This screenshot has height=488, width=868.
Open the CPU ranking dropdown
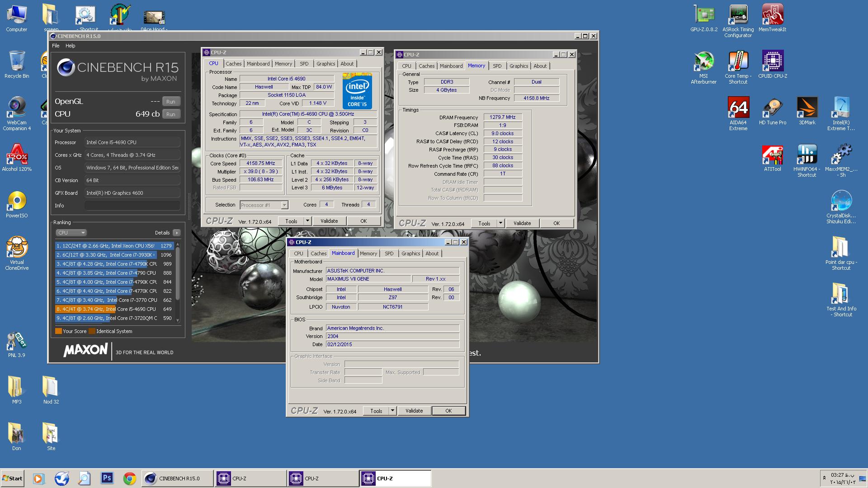pyautogui.click(x=71, y=233)
